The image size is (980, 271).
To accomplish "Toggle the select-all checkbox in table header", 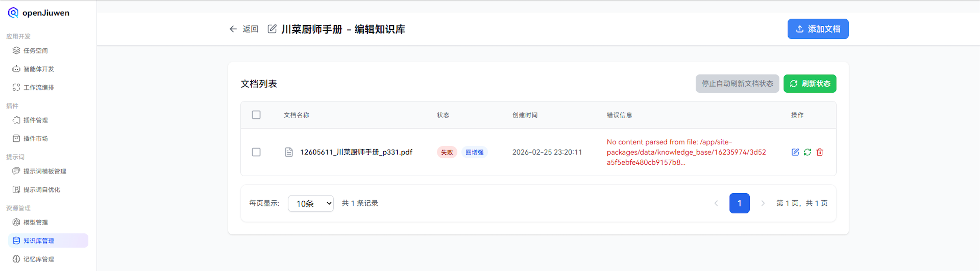I will coord(256,115).
